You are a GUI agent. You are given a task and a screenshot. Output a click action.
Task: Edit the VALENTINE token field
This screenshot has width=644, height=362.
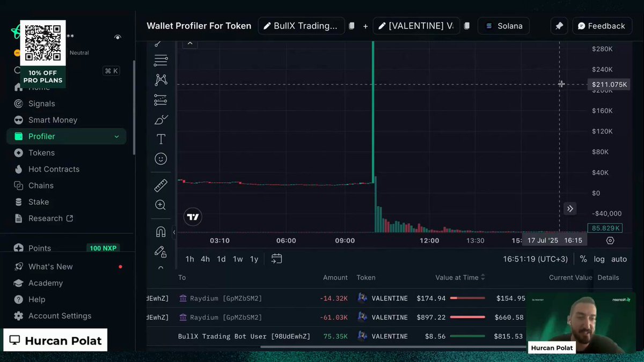(x=416, y=26)
